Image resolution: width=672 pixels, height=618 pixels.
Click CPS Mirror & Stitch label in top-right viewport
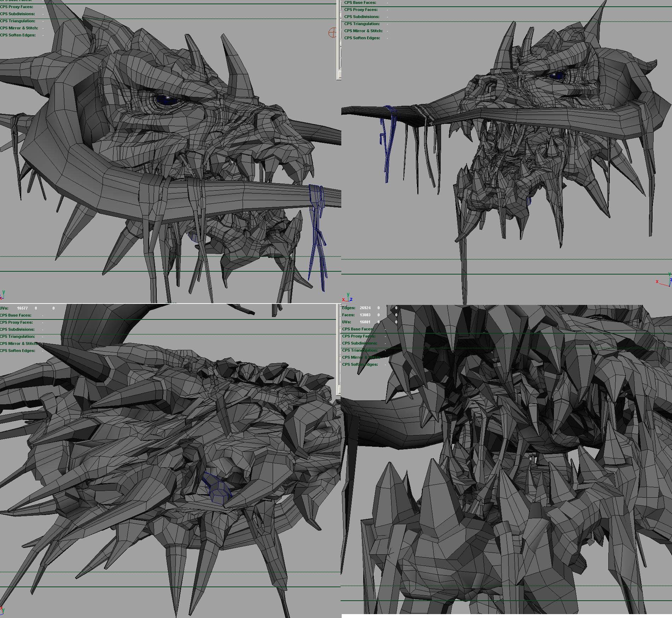coord(363,31)
